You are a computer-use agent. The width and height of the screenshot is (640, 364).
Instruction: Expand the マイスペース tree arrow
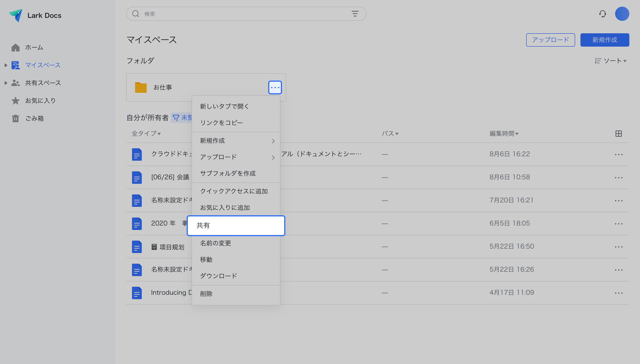[x=6, y=65]
